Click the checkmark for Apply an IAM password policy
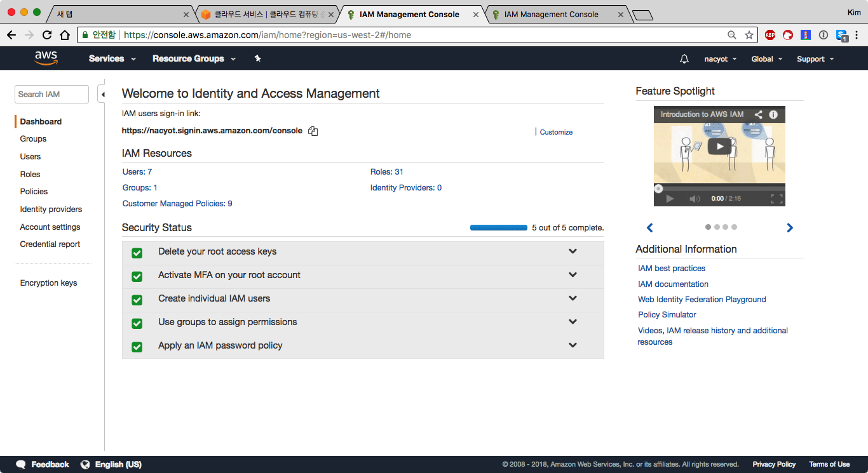868x473 pixels. (137, 347)
